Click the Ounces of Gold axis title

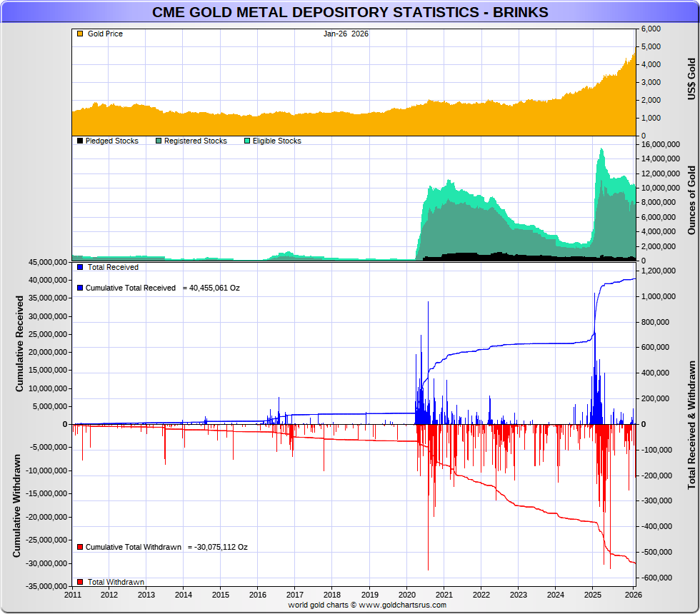pos(691,201)
